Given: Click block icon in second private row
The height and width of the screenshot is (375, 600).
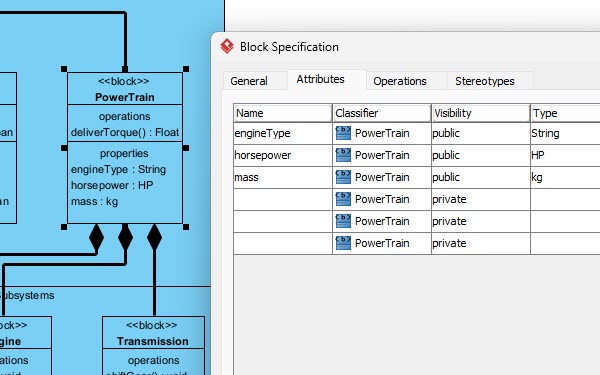Looking at the screenshot, I should [343, 221].
